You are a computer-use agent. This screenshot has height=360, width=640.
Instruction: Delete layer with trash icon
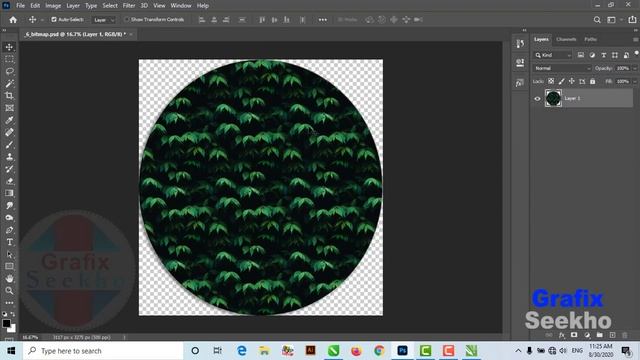624,335
